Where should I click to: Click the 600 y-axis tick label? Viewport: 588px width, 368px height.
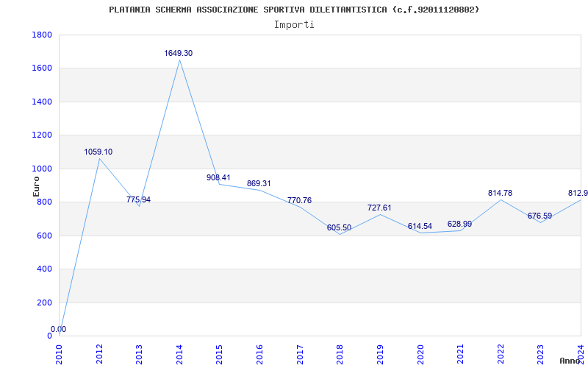click(45, 236)
